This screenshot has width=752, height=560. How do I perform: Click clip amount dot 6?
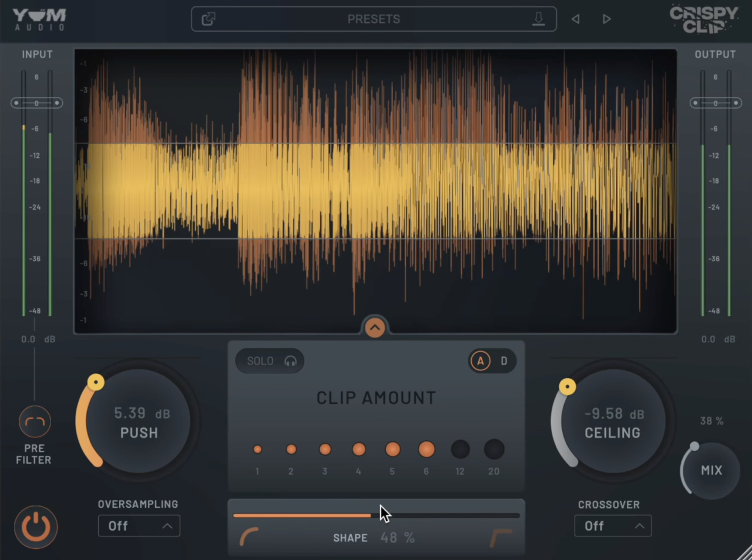click(427, 450)
